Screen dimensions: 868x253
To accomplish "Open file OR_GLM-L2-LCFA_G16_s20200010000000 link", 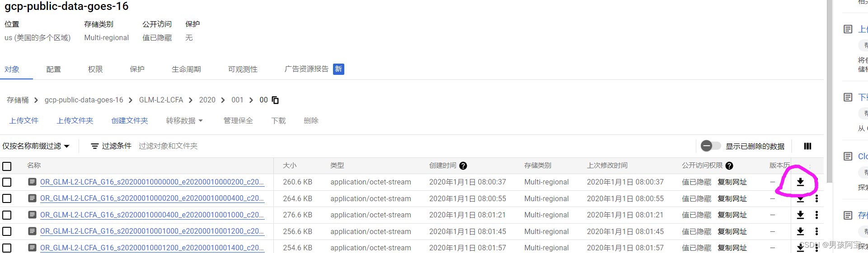I will [x=152, y=182].
